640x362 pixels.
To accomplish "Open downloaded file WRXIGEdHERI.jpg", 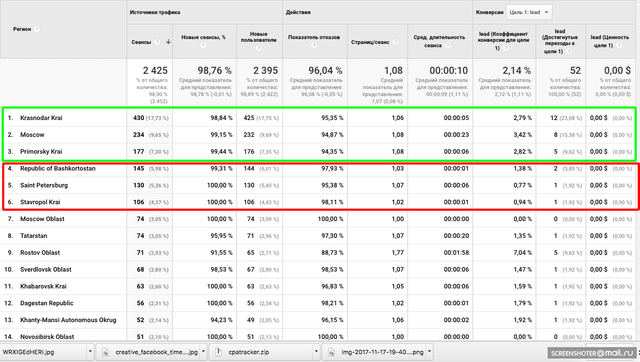I will pyautogui.click(x=28, y=352).
